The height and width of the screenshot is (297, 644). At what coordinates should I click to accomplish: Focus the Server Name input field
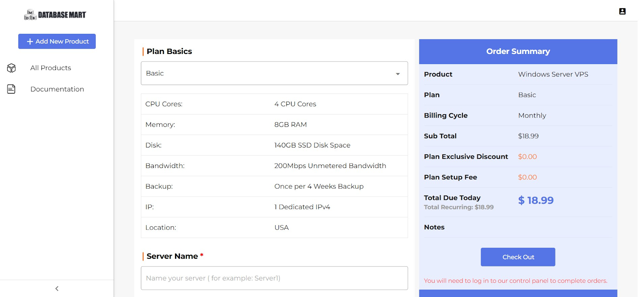click(x=274, y=278)
